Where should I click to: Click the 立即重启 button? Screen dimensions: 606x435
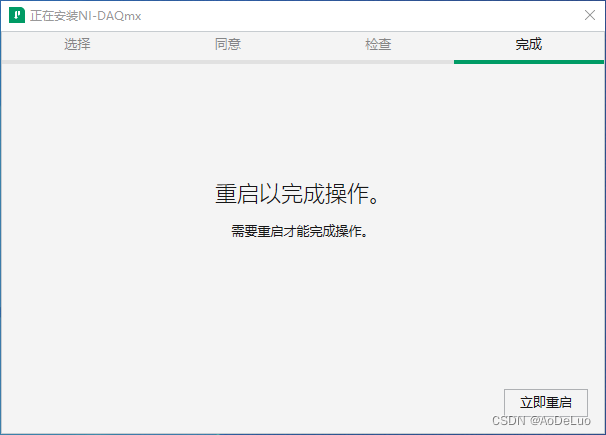[x=546, y=403]
